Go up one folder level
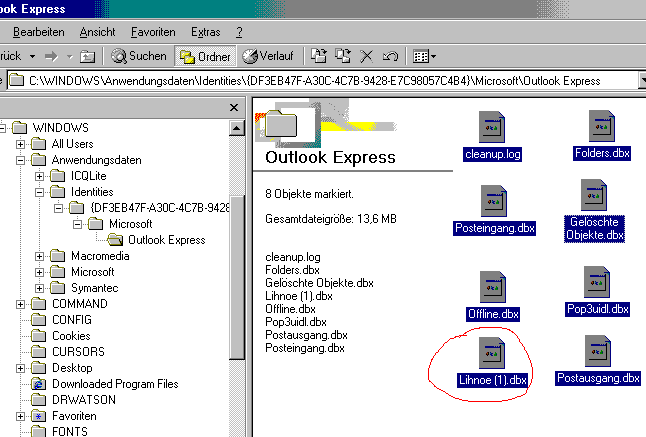Screen dimensions: 646x437 coord(87,56)
